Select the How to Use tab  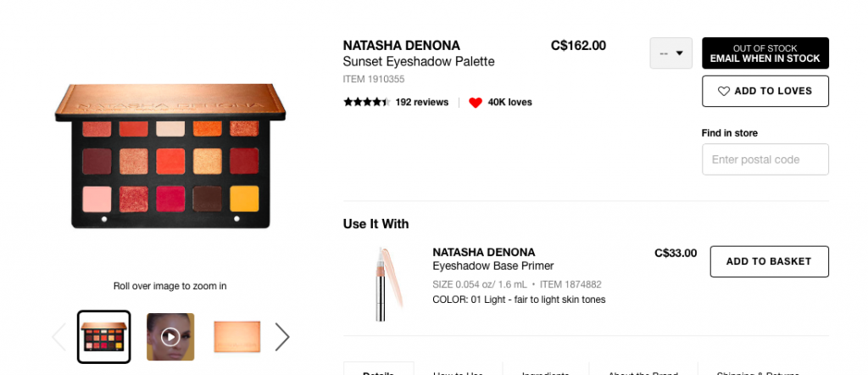click(458, 372)
